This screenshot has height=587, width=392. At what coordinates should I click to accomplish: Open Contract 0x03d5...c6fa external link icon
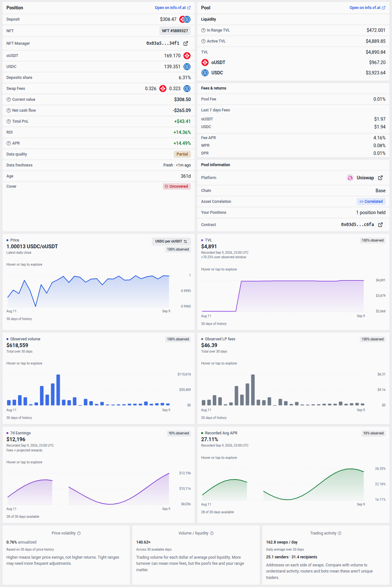point(380,225)
